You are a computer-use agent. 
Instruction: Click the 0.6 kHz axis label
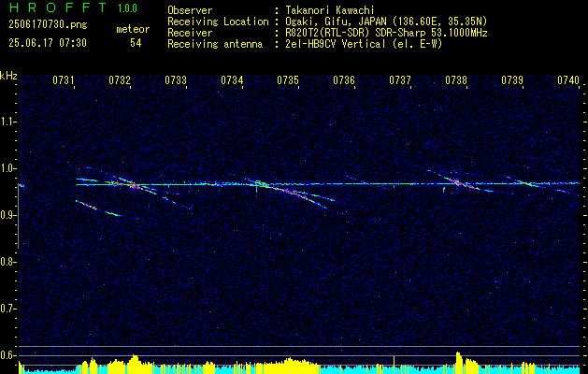tap(7, 355)
